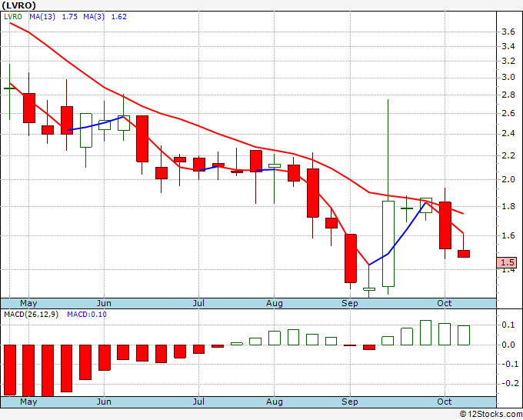The image size is (523, 420).
Task: Click the Sep marker on price axis
Action: 349,303
